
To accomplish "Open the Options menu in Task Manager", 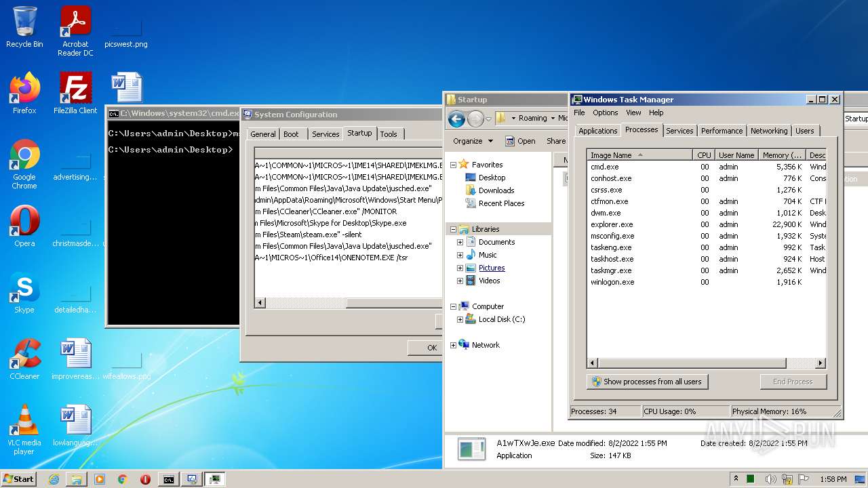I will coord(605,113).
